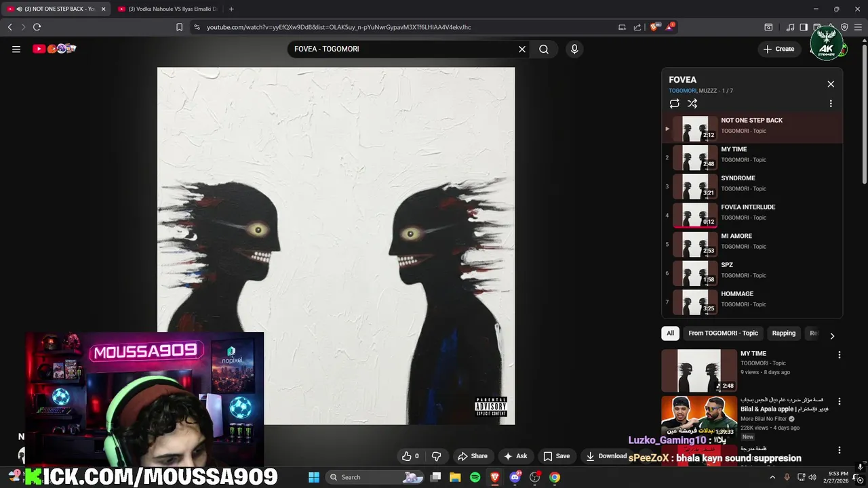Open FOVEA playlist more options menu

831,104
